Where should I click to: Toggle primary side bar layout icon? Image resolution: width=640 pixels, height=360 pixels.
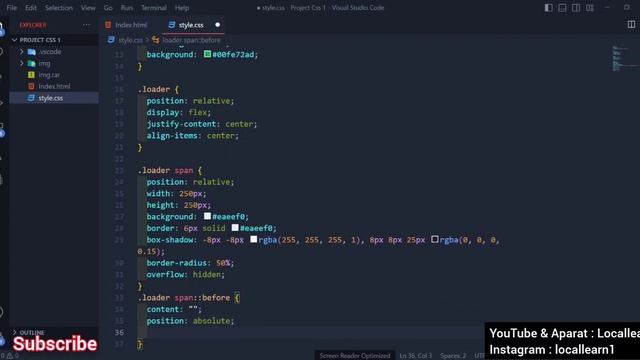pos(549,8)
